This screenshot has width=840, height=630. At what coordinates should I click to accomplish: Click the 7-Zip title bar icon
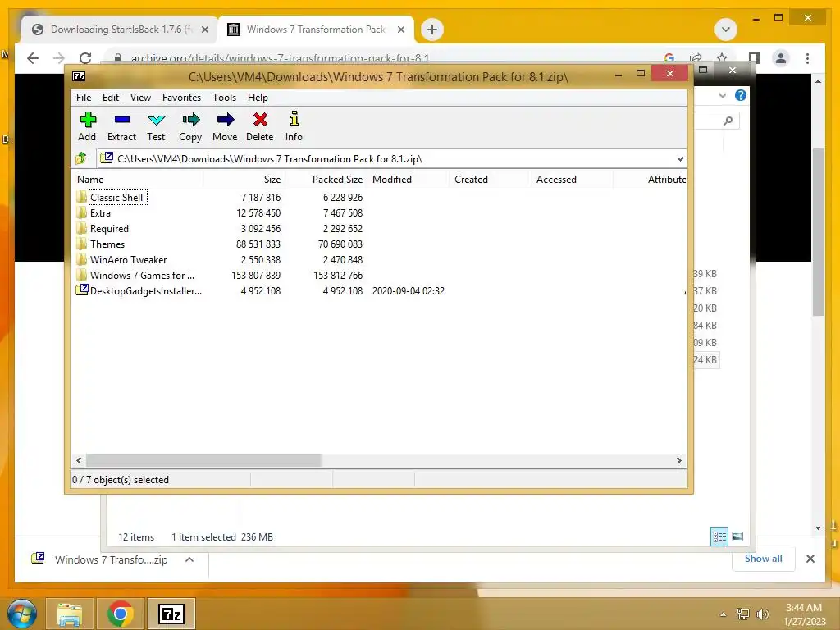pos(79,76)
